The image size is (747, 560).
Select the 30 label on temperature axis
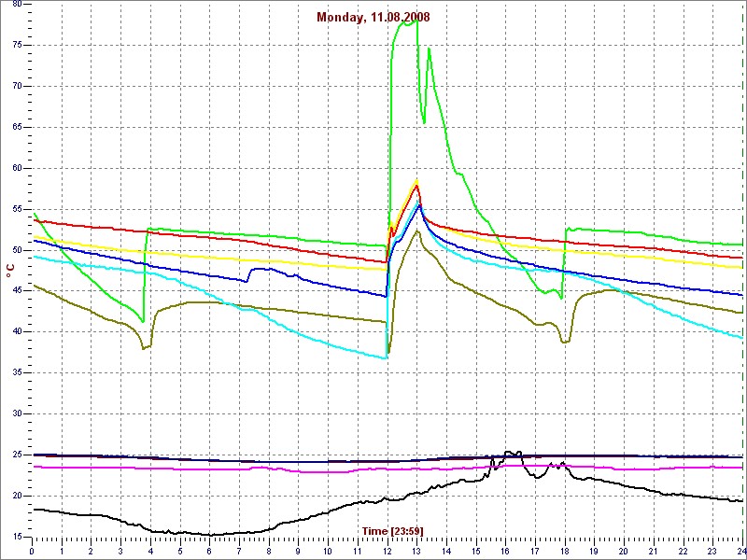[17, 413]
